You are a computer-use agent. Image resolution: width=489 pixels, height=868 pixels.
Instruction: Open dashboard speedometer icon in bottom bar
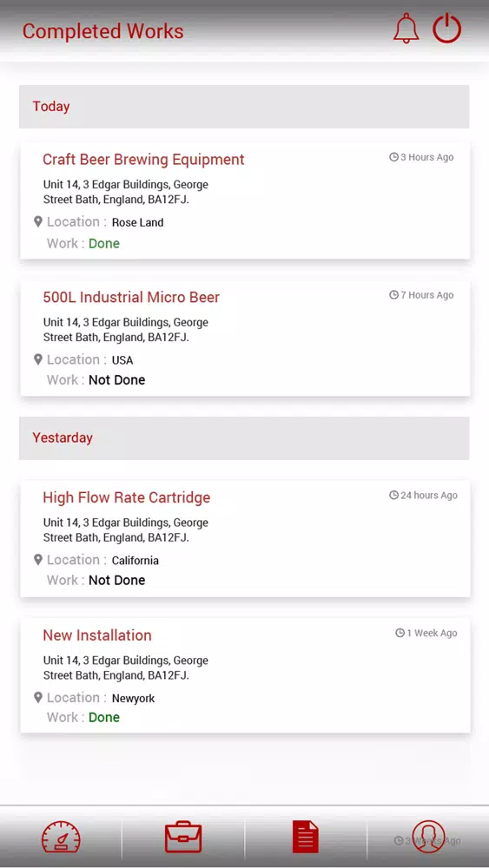click(x=61, y=837)
